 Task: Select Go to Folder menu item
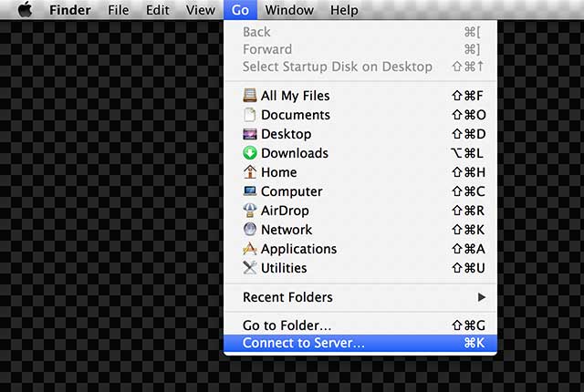[x=287, y=325]
